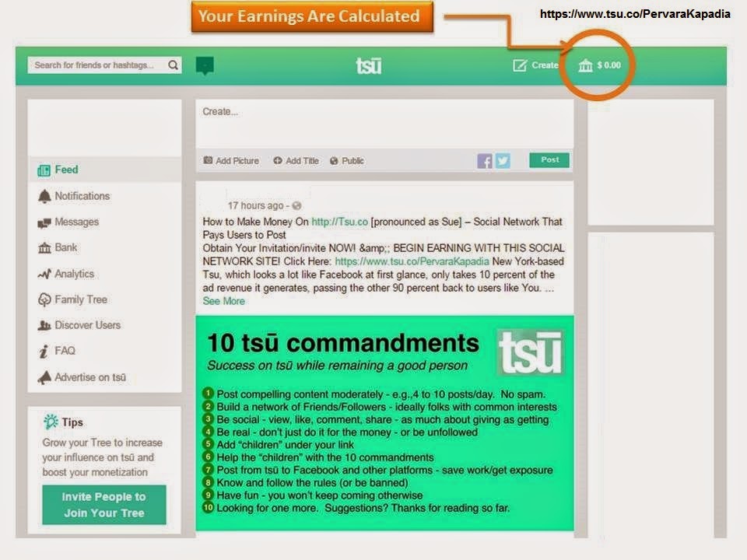Image resolution: width=747 pixels, height=560 pixels.
Task: Click the Add Picture camera icon
Action: 209,160
